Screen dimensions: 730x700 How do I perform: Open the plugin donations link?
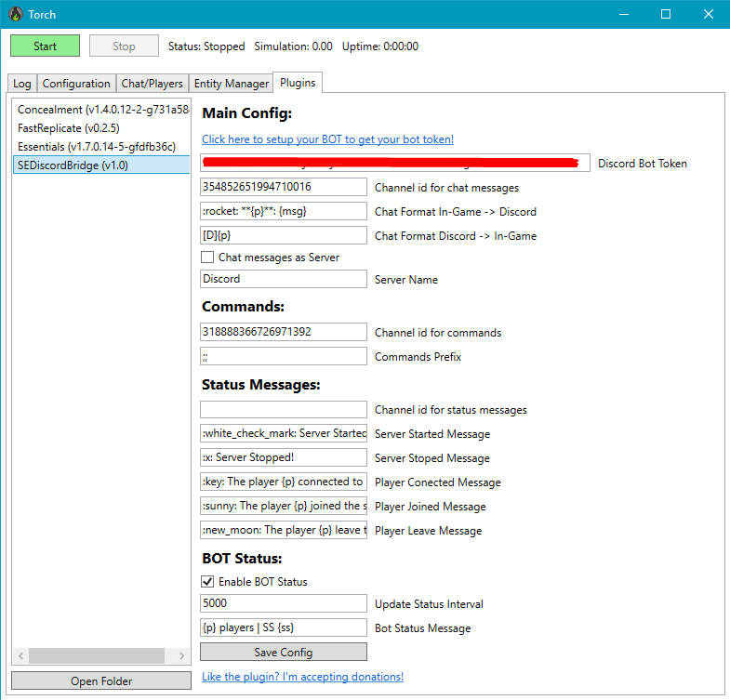click(x=302, y=676)
